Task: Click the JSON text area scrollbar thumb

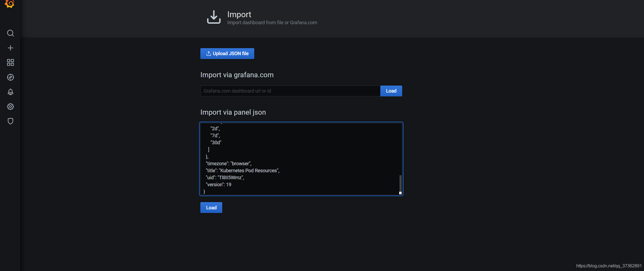Action: (x=400, y=183)
